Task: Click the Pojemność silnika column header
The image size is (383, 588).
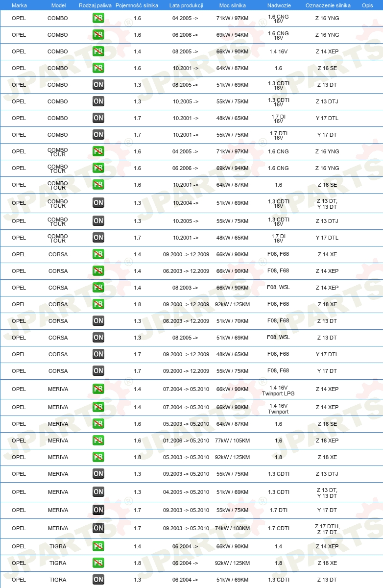Action: click(137, 5)
